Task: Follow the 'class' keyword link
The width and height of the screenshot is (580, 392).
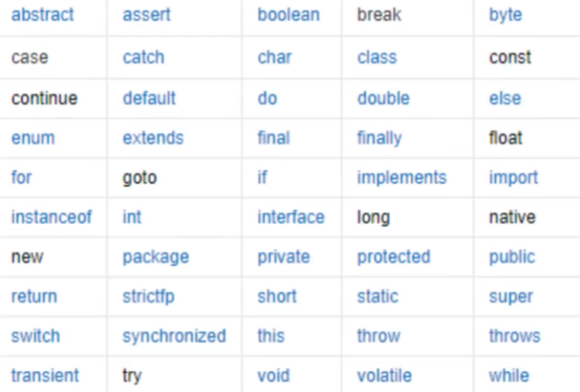Action: pos(377,57)
